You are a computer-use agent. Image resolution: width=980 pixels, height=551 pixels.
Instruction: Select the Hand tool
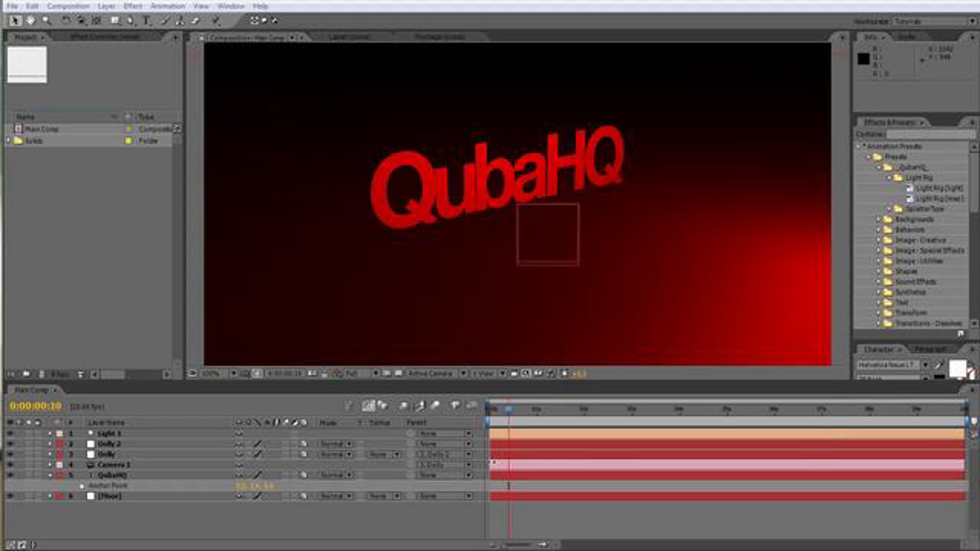(31, 20)
